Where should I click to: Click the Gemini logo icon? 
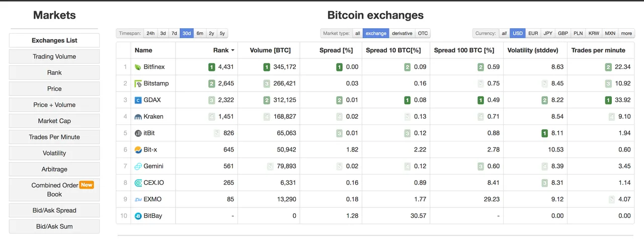(x=138, y=167)
